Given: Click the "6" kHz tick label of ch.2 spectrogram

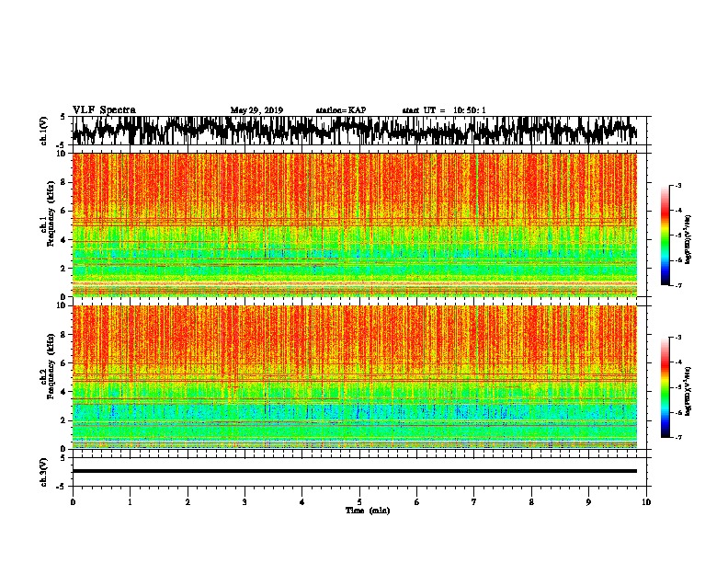Looking at the screenshot, I should tap(64, 363).
